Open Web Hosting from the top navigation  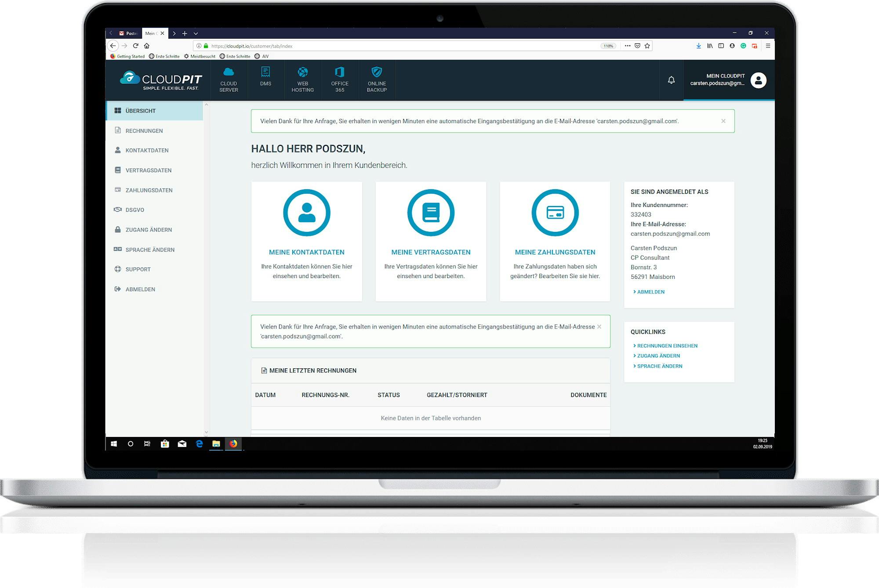tap(302, 79)
